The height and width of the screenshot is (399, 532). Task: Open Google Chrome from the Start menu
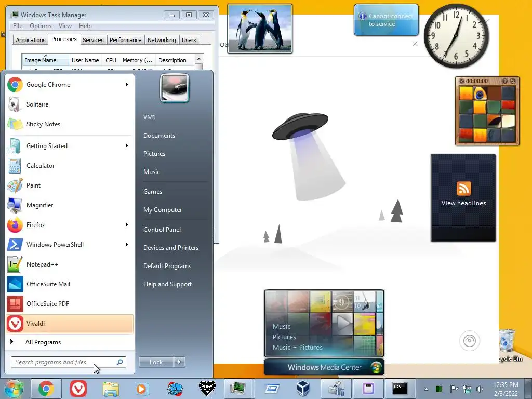pyautogui.click(x=70, y=85)
